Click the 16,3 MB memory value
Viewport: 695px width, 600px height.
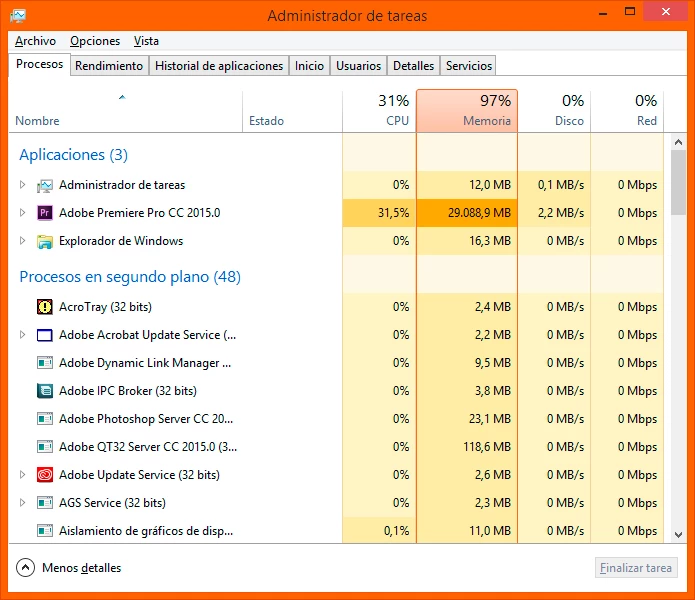click(x=490, y=241)
